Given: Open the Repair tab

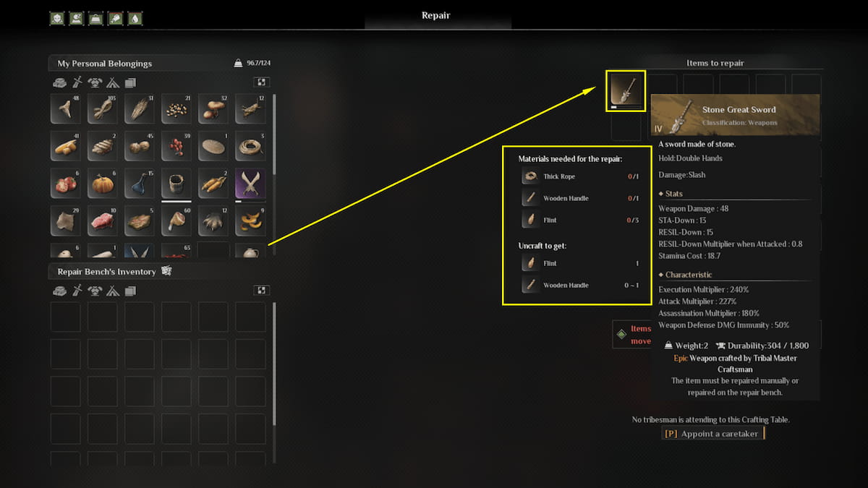Looking at the screenshot, I should (x=437, y=14).
